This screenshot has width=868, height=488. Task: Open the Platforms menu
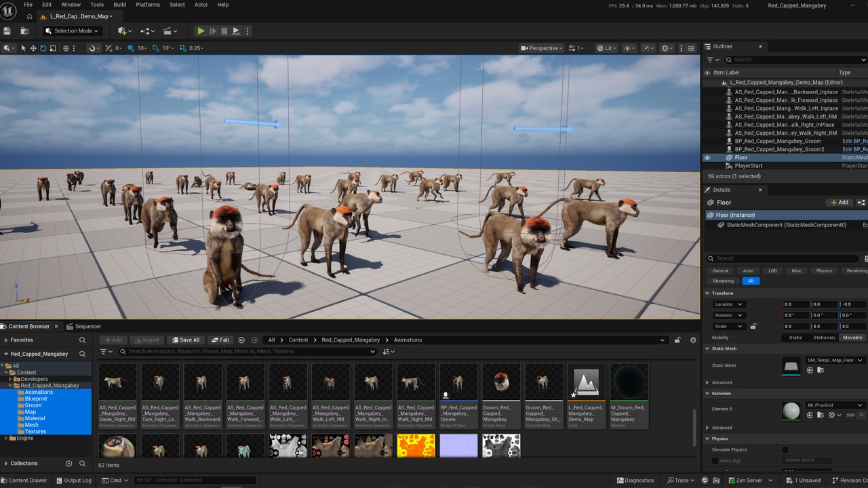tap(148, 5)
